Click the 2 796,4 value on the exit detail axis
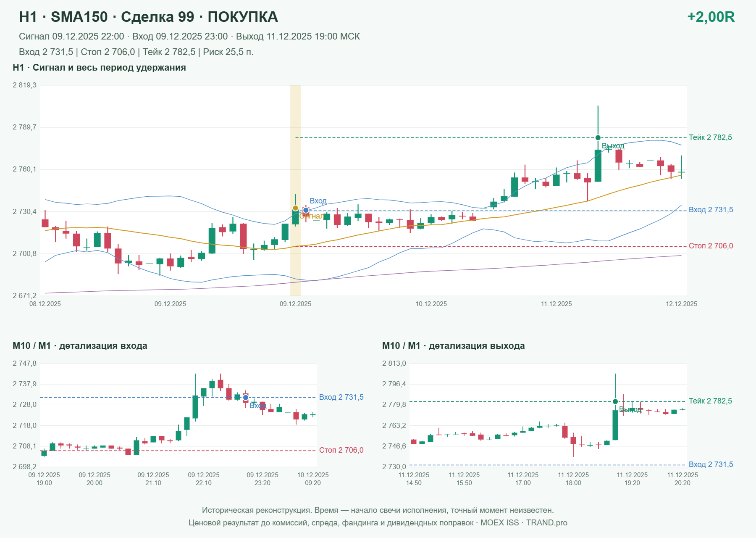The width and height of the screenshot is (756, 538). [x=394, y=384]
